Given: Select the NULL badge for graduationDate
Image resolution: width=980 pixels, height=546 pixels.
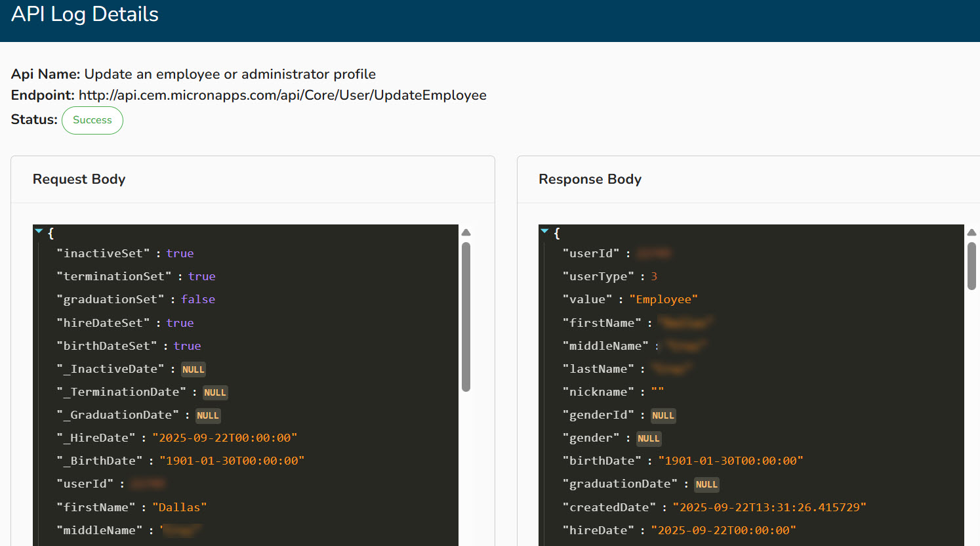Looking at the screenshot, I should (706, 484).
